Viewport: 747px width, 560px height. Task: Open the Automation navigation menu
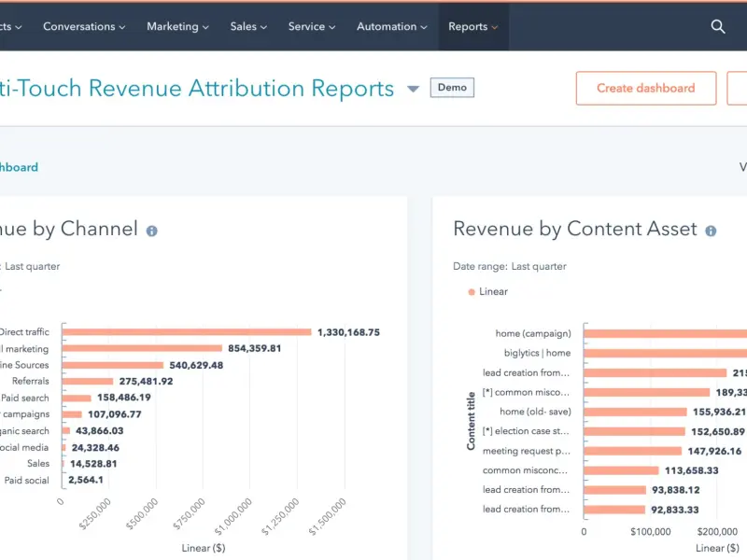tap(391, 27)
